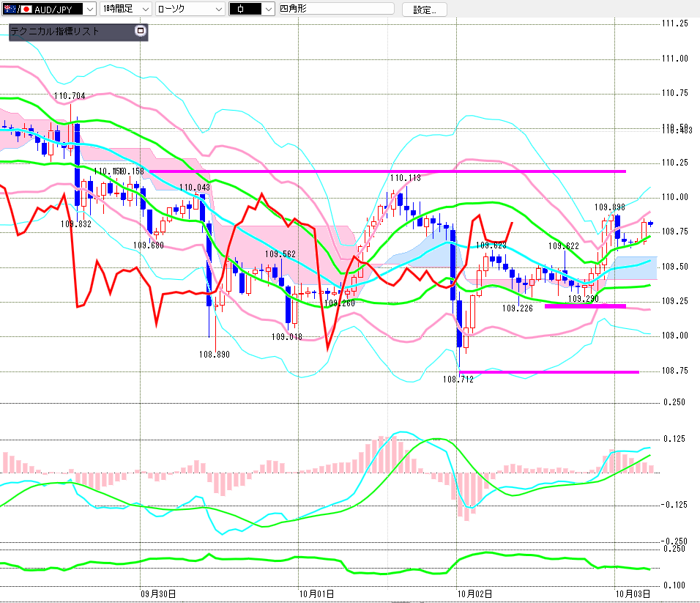
Task: Click the 109.290 price label
Action: click(x=584, y=299)
